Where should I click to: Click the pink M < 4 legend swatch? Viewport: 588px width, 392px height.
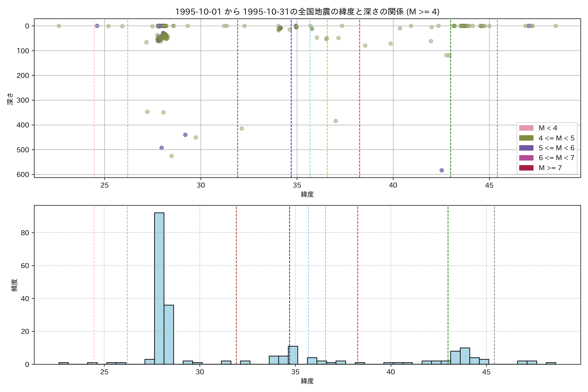(x=526, y=128)
